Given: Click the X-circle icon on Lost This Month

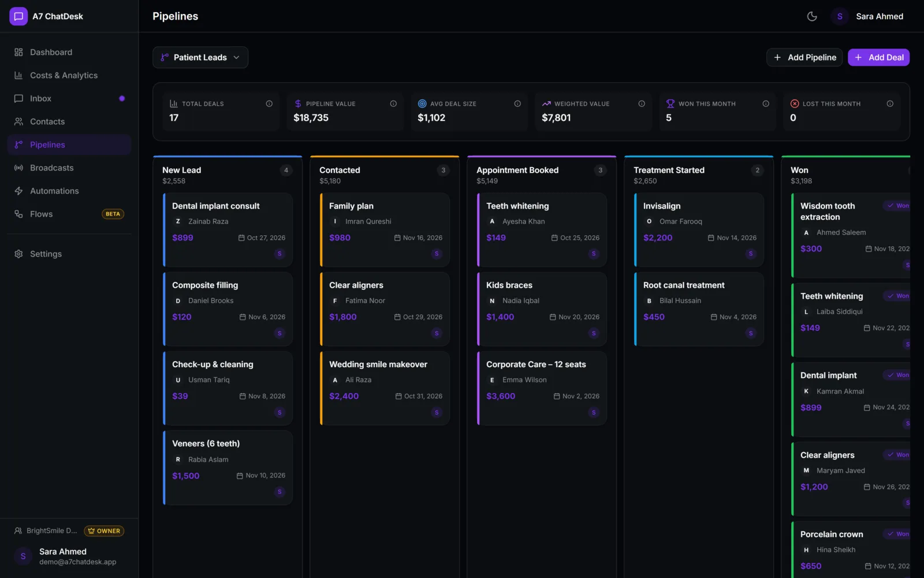Looking at the screenshot, I should coord(795,103).
